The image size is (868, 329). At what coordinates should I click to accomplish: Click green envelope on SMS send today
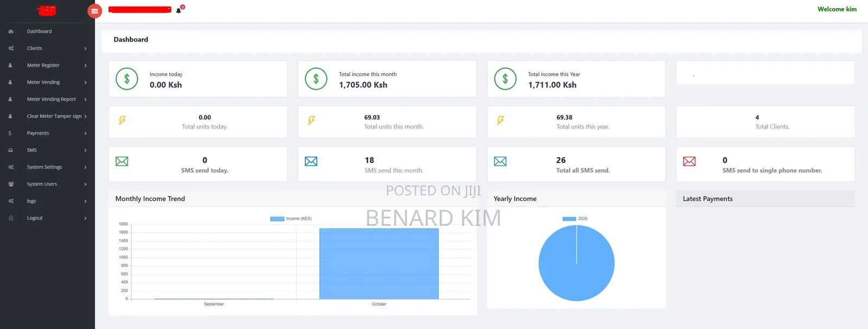122,161
